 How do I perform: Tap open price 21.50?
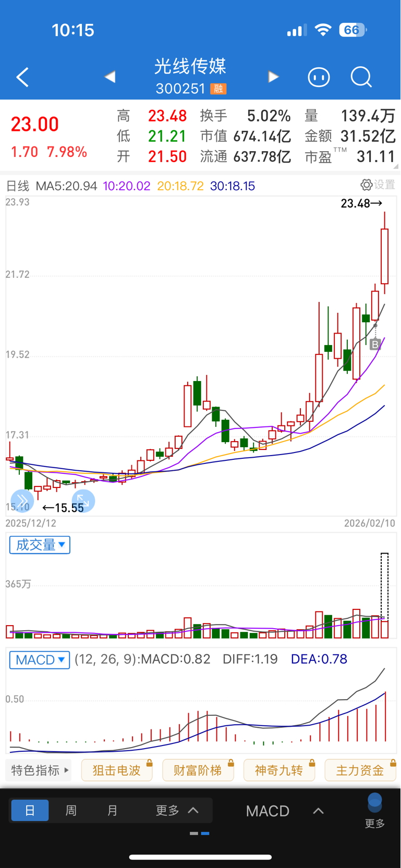[x=167, y=156]
